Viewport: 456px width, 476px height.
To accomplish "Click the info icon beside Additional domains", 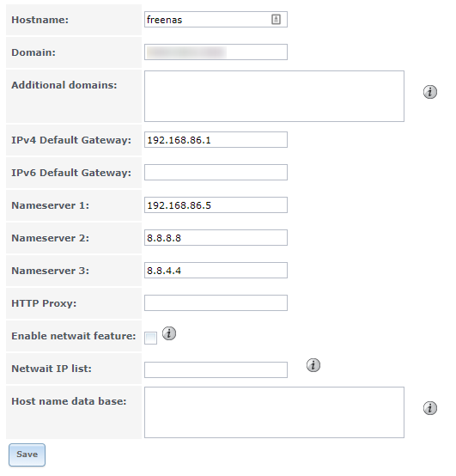I will click(x=430, y=92).
